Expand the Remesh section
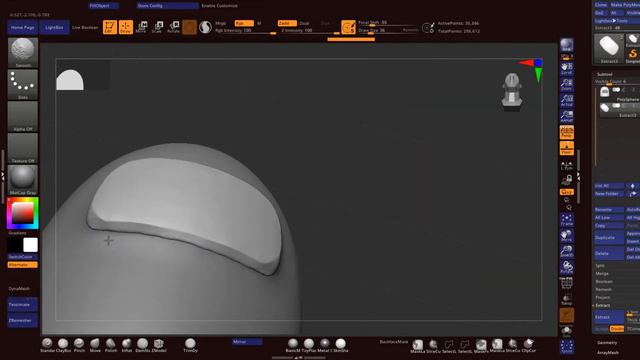Viewport: 640px width, 360px height. 603,289
